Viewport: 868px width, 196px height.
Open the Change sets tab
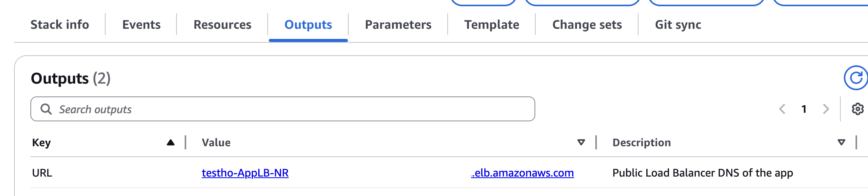[587, 24]
